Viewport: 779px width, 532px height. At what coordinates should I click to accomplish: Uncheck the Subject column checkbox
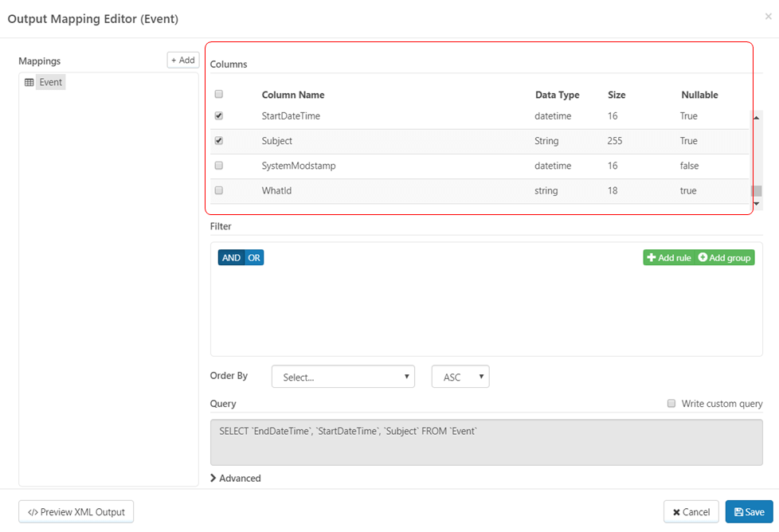219,140
